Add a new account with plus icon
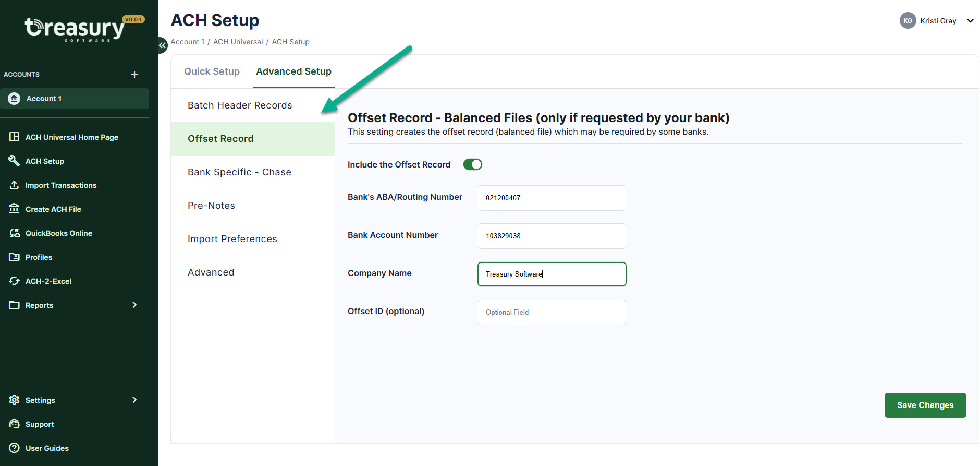 click(134, 75)
